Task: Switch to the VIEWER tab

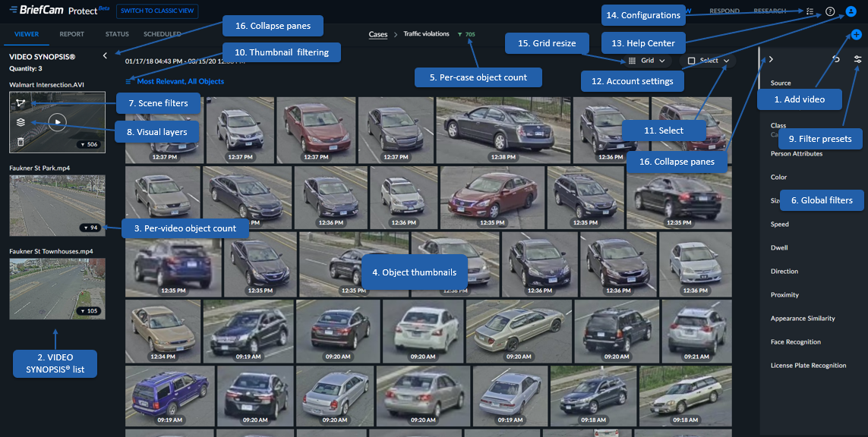Action: (27, 34)
